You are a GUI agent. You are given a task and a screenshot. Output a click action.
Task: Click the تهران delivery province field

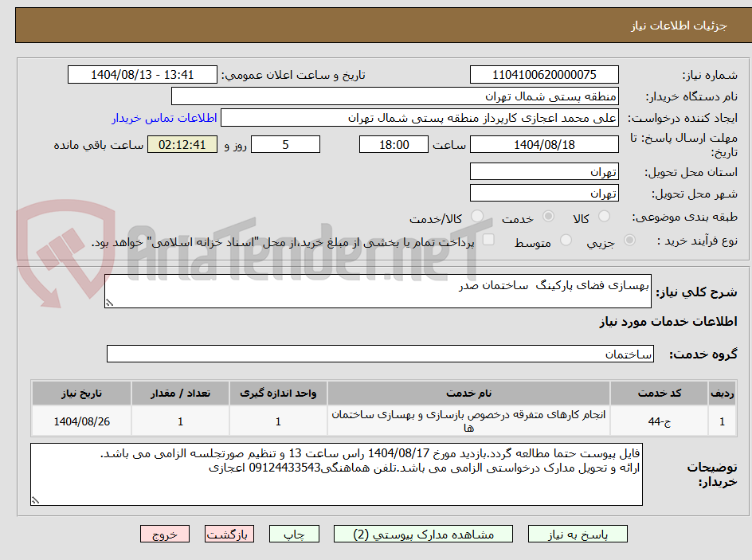[x=544, y=170]
